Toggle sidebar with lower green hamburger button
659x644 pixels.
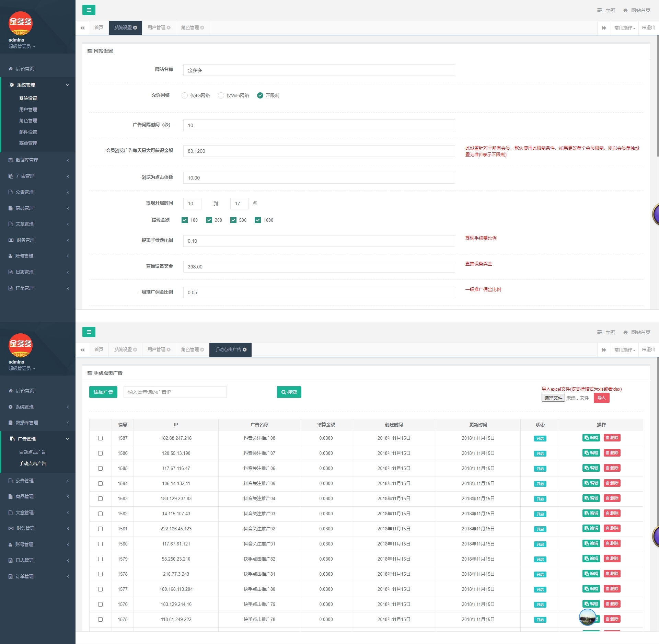coord(89,332)
